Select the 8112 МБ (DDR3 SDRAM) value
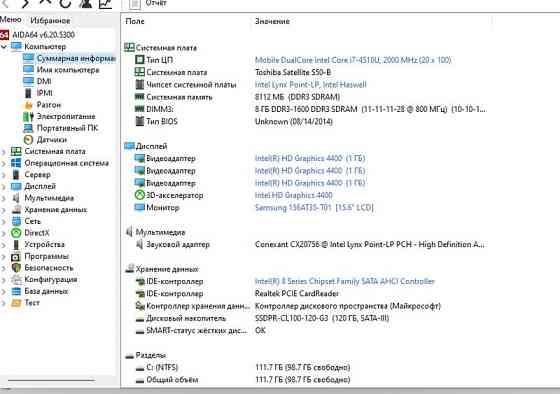 click(297, 97)
